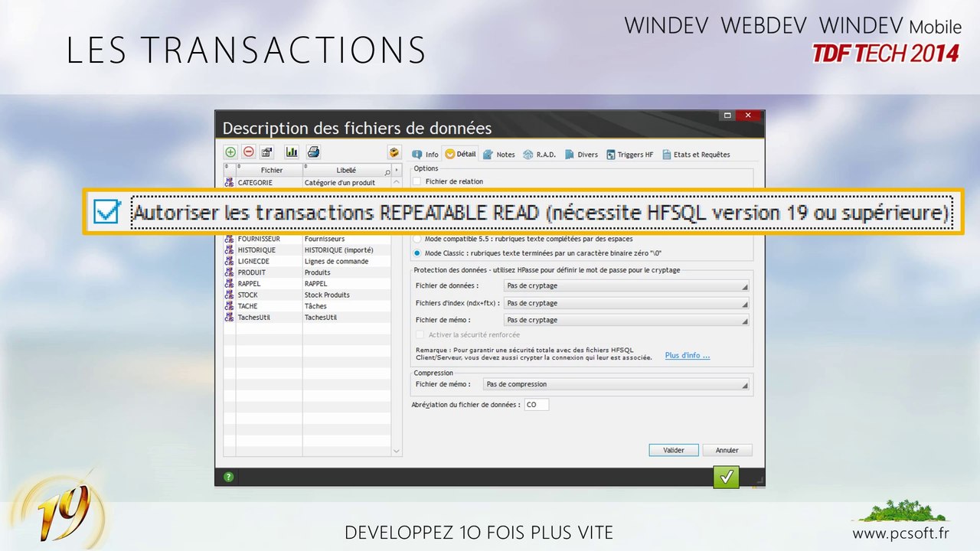
Task: Expand the arrow right of Libellé header
Action: [x=397, y=171]
